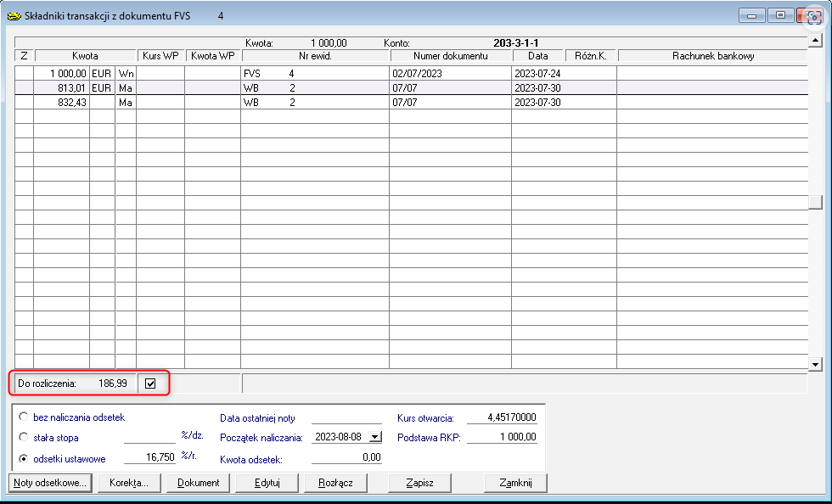Click the stała stopa %/dz. input field

(149, 437)
